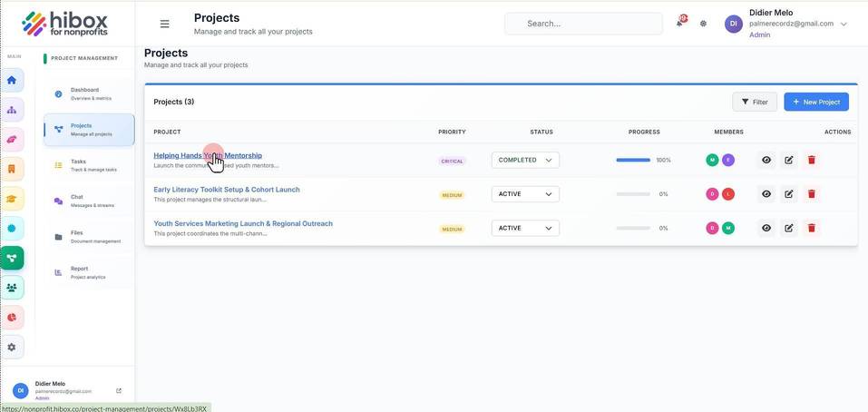The width and height of the screenshot is (868, 412).
Task: Open the red pie chart sidebar icon
Action: point(12,318)
